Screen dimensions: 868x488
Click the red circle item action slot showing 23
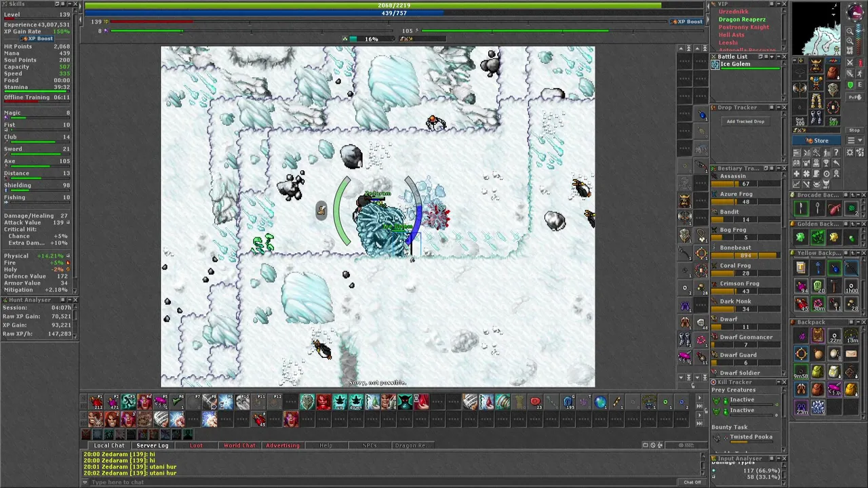536,403
